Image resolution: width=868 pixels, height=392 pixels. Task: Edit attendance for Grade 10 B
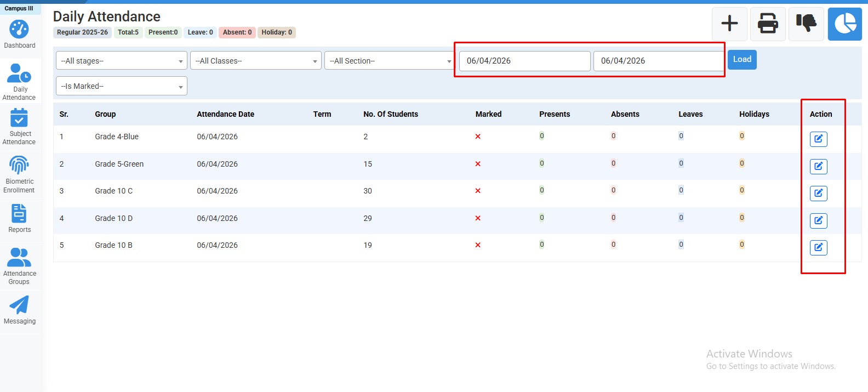(819, 247)
